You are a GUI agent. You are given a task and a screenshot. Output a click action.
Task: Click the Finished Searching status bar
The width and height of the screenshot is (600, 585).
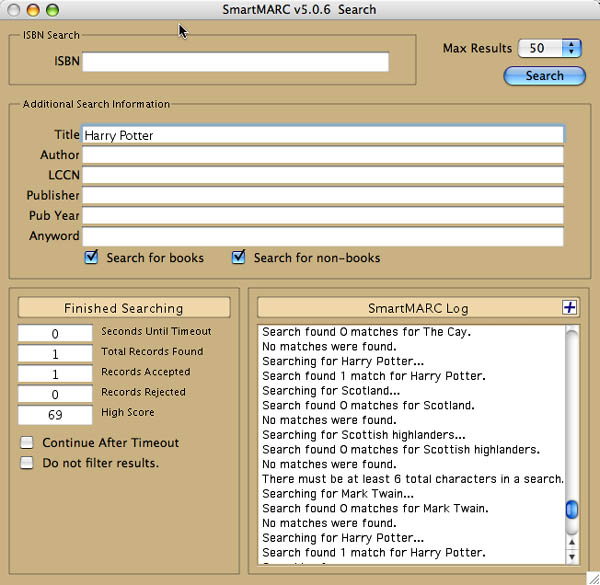[124, 308]
